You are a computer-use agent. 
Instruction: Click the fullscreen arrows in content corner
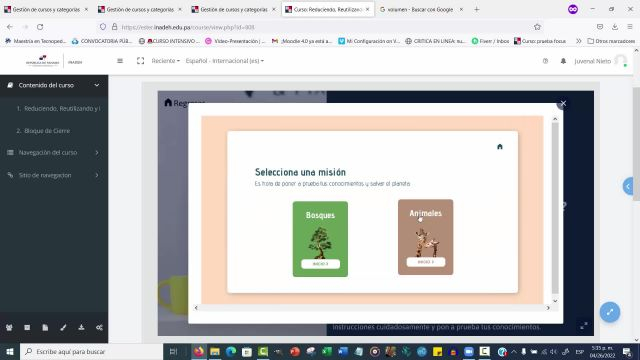coord(584,325)
